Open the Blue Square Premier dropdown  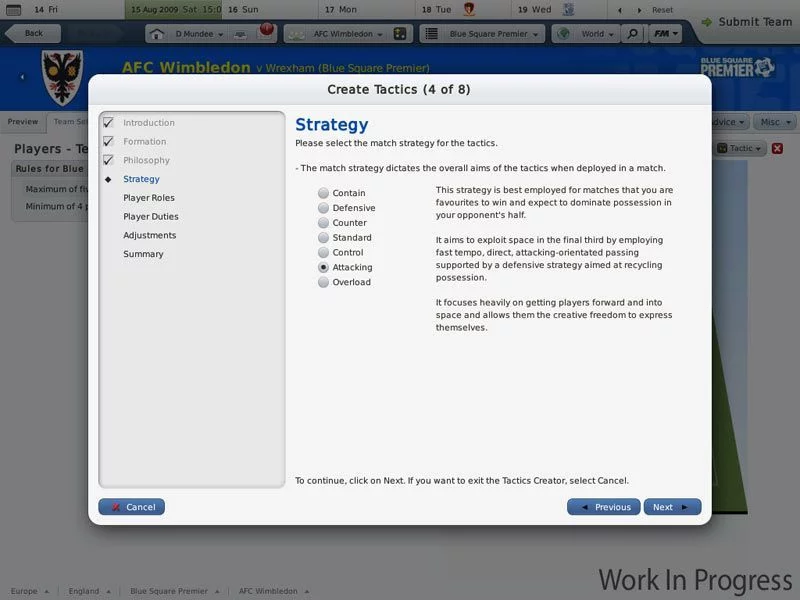(493, 34)
